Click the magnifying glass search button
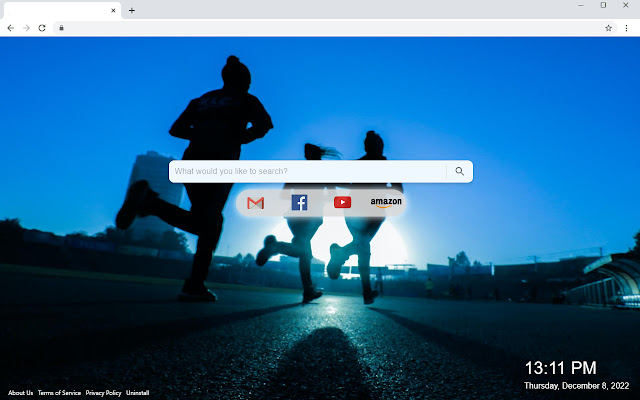The image size is (640, 400). [x=460, y=171]
